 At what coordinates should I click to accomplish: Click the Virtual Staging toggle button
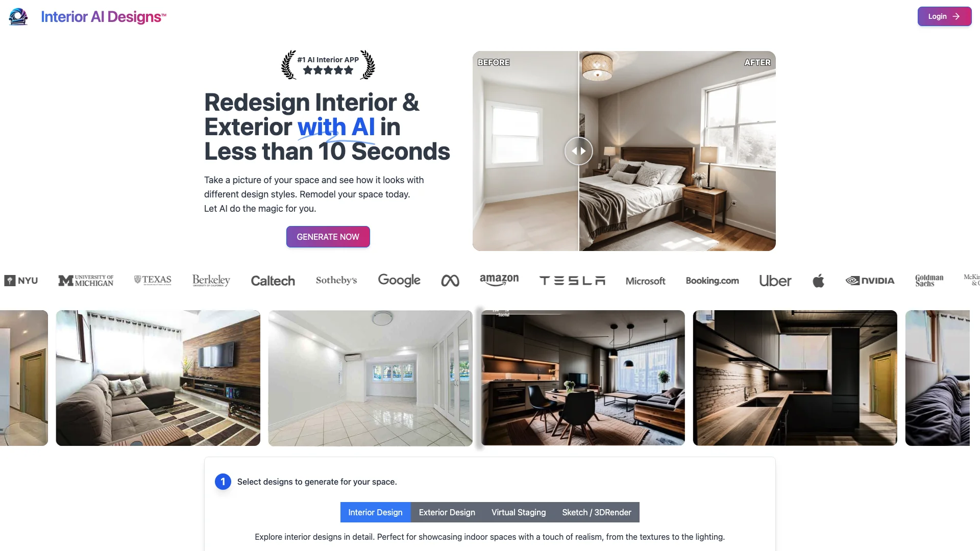click(x=518, y=512)
